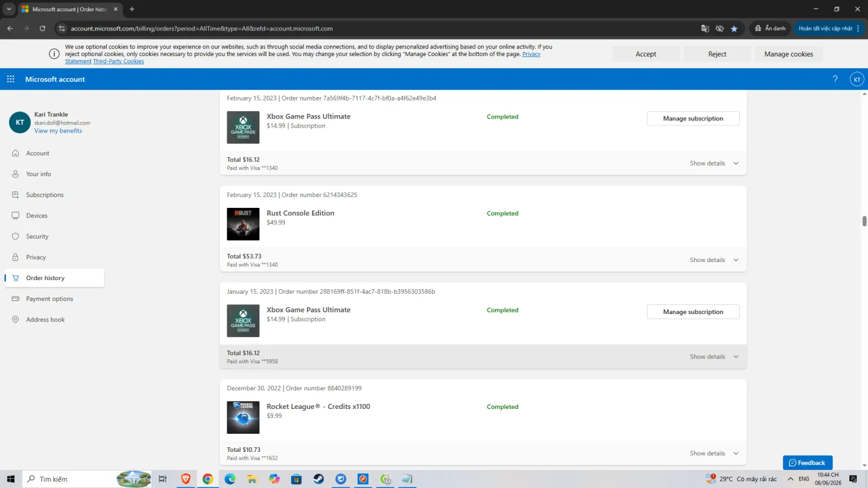Expand Show details for Rust Console Edition order
This screenshot has width=868, height=488.
click(x=714, y=260)
